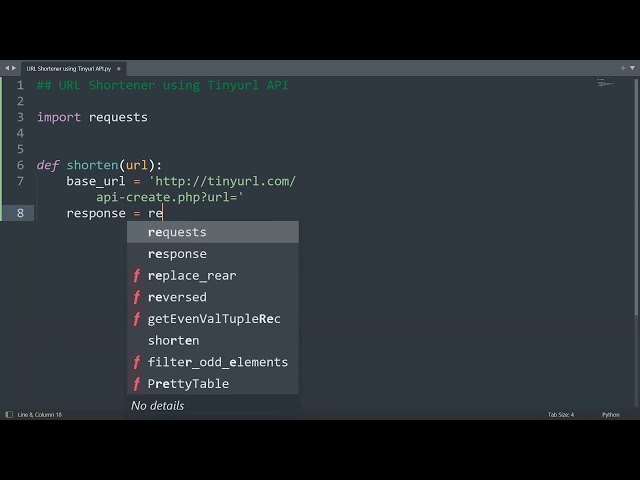The width and height of the screenshot is (640, 480).
Task: Click 'requests' on the import line
Action: pyautogui.click(x=118, y=118)
